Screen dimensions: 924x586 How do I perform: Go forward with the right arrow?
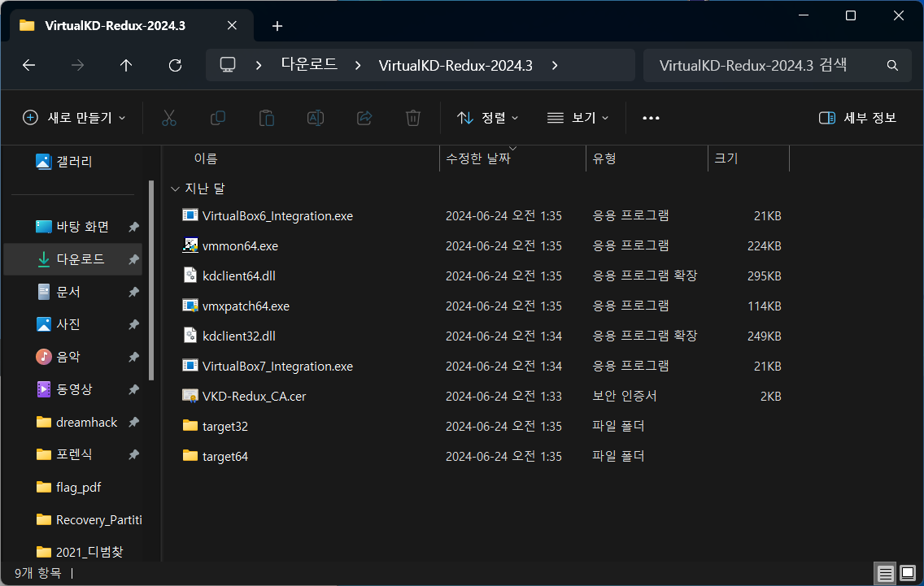click(x=77, y=65)
